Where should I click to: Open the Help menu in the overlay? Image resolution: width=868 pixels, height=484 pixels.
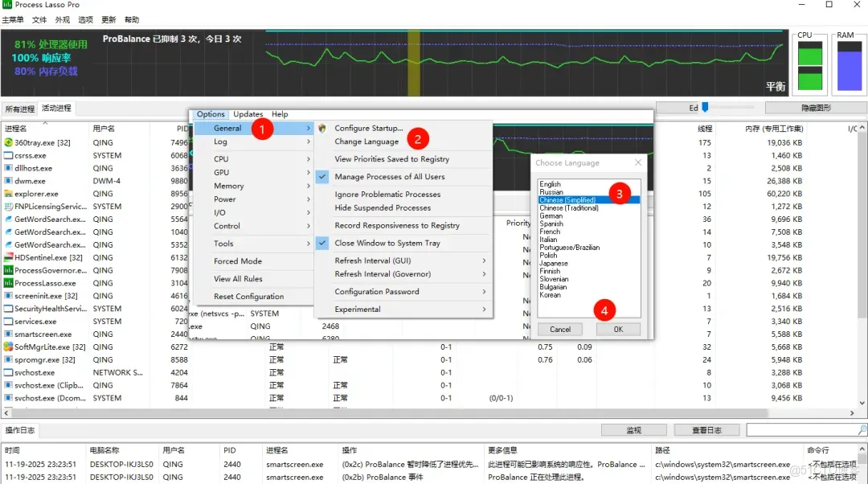coord(280,114)
